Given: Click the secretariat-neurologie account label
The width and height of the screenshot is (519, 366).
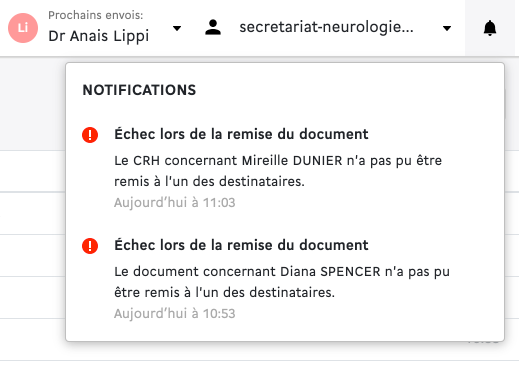Looking at the screenshot, I should [x=326, y=27].
